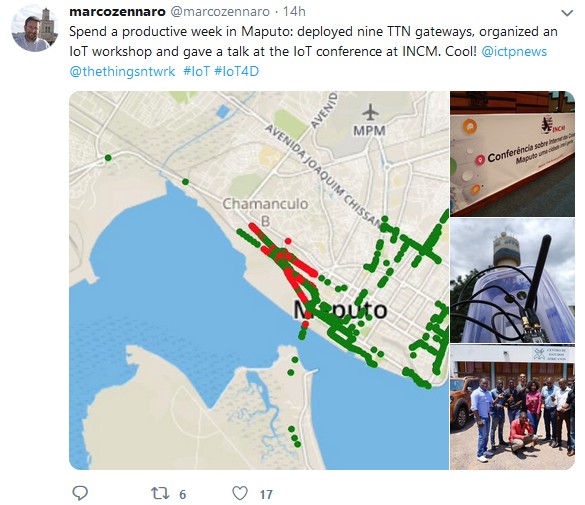Retweet this post using the retweet icon
The image size is (585, 505).
tap(160, 494)
